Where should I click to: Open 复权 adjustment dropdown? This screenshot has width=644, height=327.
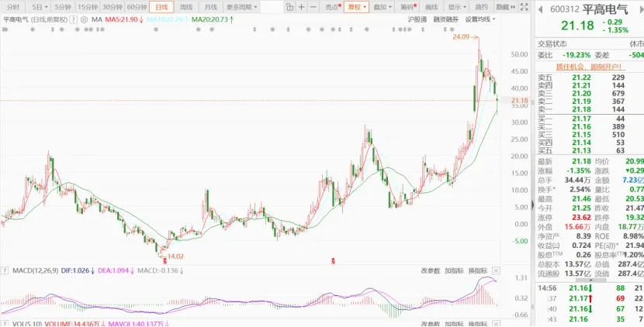point(356,7)
